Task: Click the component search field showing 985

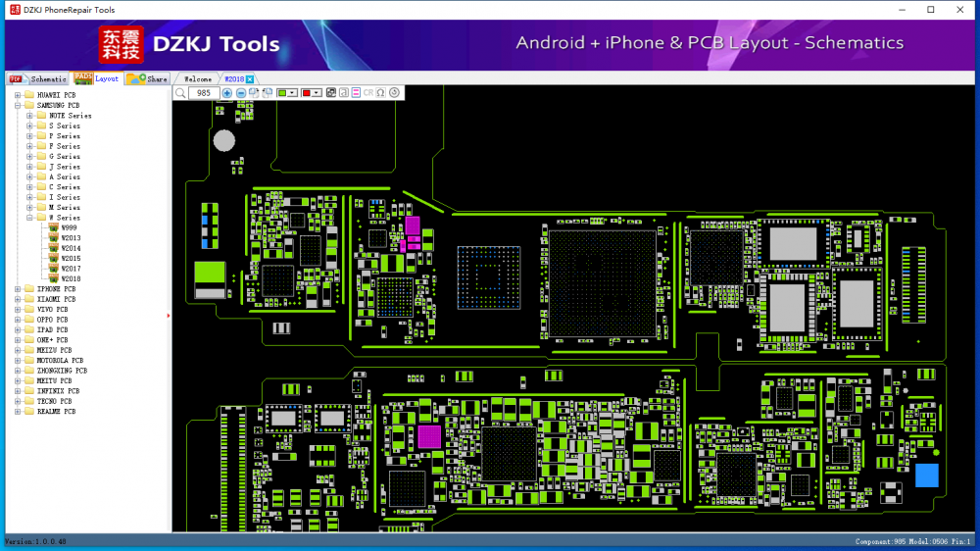Action: (204, 93)
